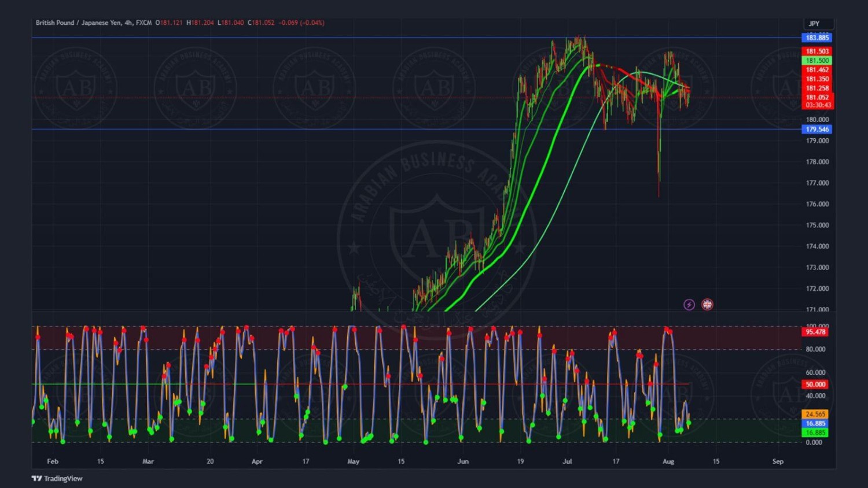This screenshot has width=868, height=488.
Task: Click the red 181.503 price label
Action: pyautogui.click(x=817, y=51)
